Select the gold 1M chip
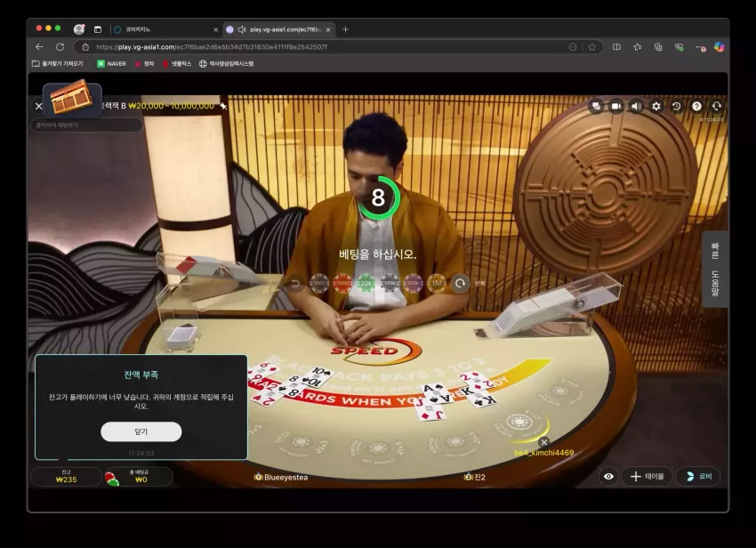The height and width of the screenshot is (548, 756). point(437,283)
